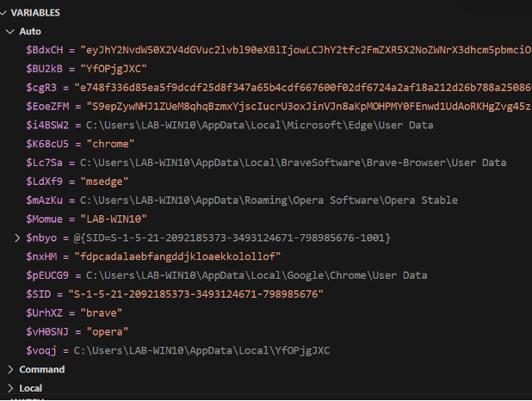Expand the $nbyo variable chevron

click(19, 237)
